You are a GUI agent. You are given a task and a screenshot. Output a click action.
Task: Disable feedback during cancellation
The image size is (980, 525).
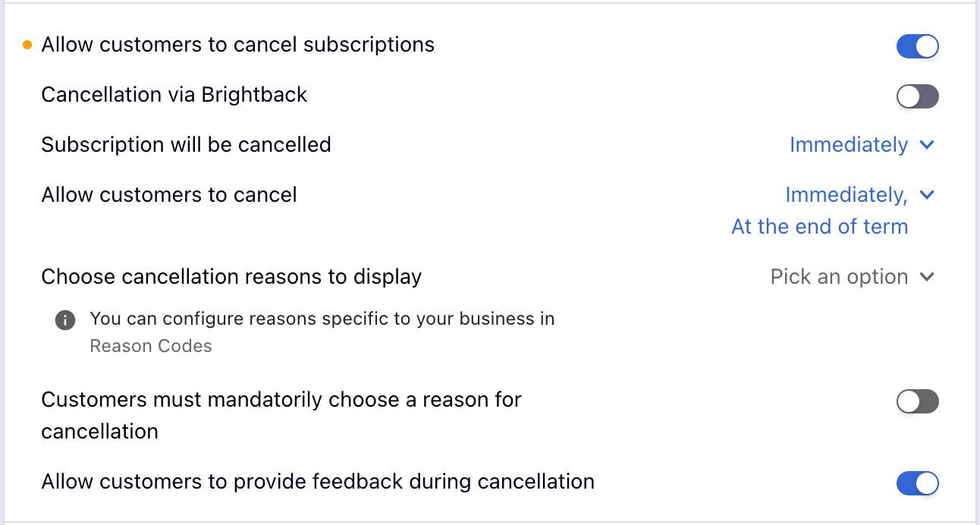pyautogui.click(x=918, y=483)
